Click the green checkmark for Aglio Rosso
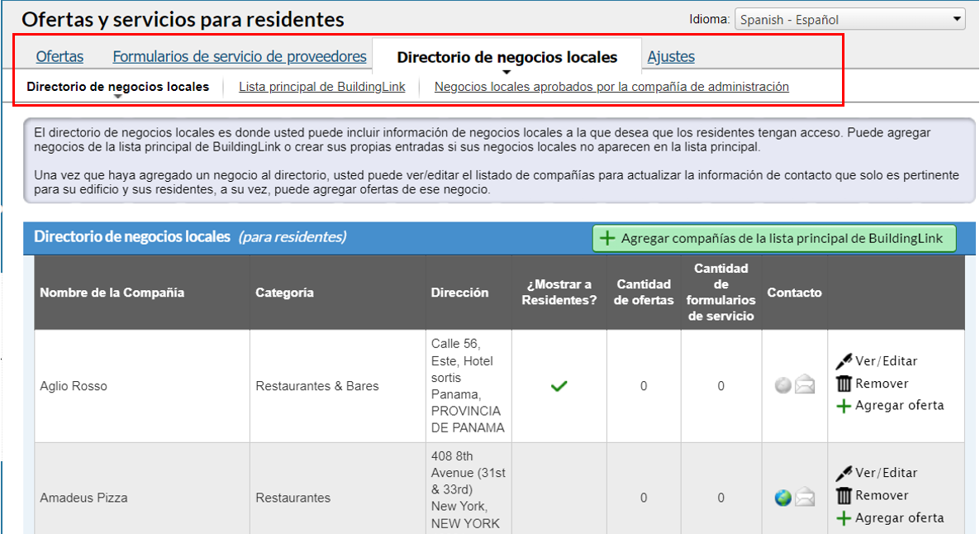The height and width of the screenshot is (534, 980). click(559, 386)
